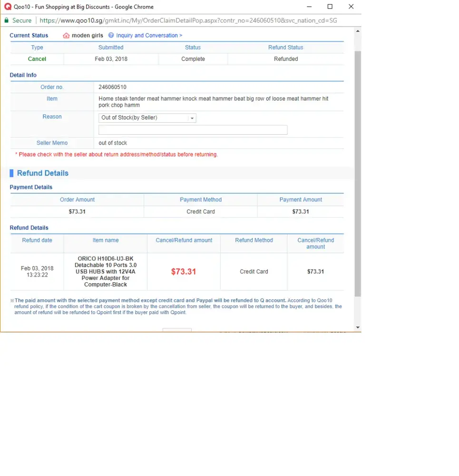459x476 pixels.
Task: Click the page URL in address bar
Action: point(188,20)
